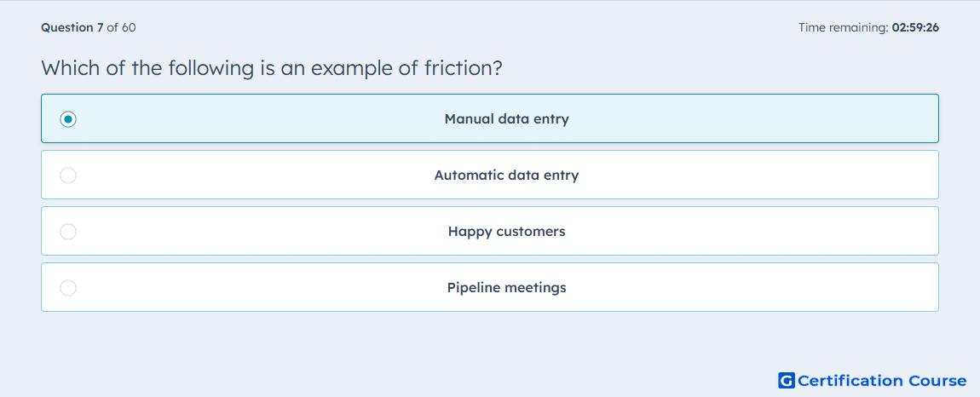
Task: Click the 'of 60' total questions text
Action: point(121,27)
